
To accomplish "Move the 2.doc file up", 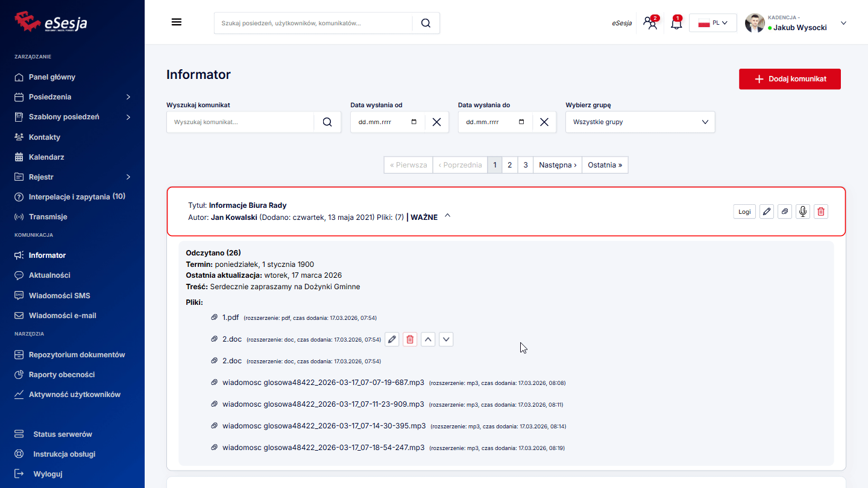I will click(x=428, y=340).
